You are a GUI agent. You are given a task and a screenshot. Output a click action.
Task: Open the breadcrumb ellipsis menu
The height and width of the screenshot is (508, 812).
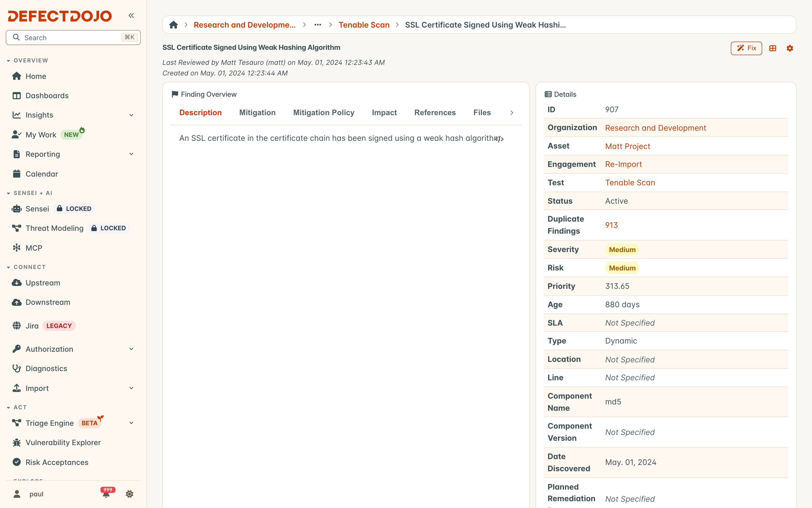tap(318, 25)
